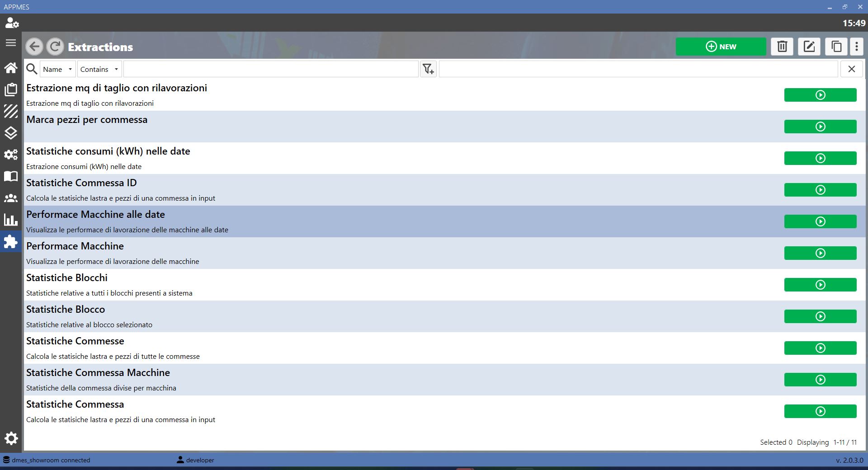Click the back arrow next to Extractions

click(x=34, y=47)
